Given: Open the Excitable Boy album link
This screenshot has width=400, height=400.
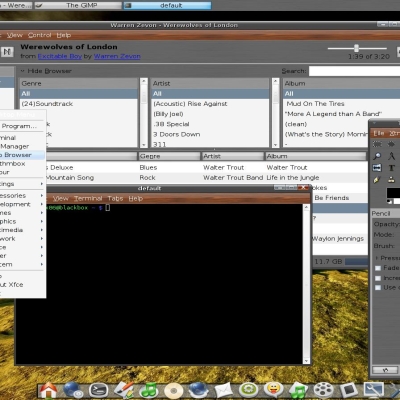Looking at the screenshot, I should click(60, 56).
